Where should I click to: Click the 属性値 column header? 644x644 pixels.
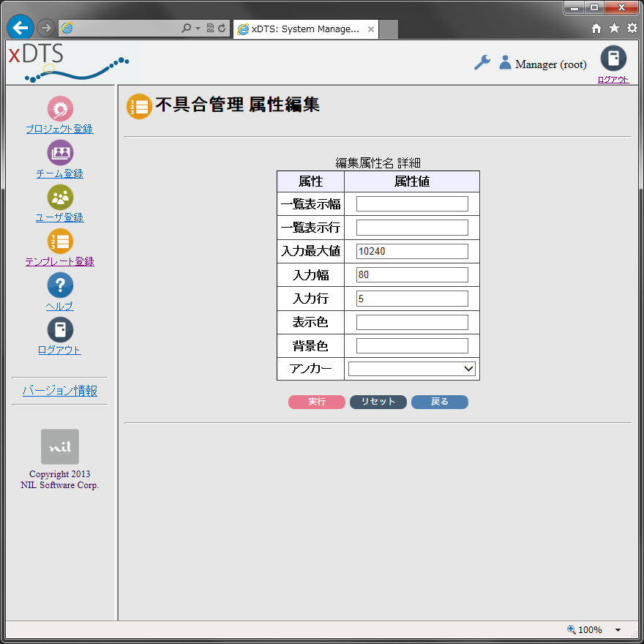click(x=412, y=181)
